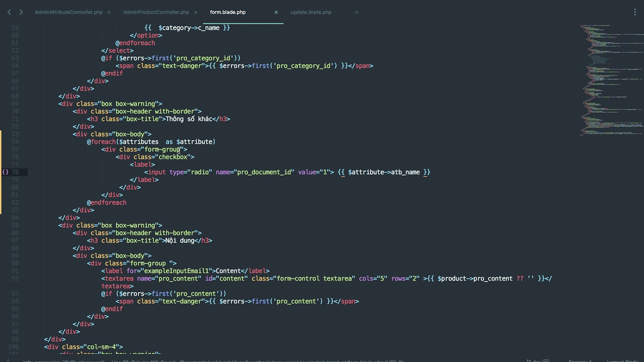Click the @endforeach directive on line 82
The height and width of the screenshot is (362, 644).
click(x=107, y=203)
